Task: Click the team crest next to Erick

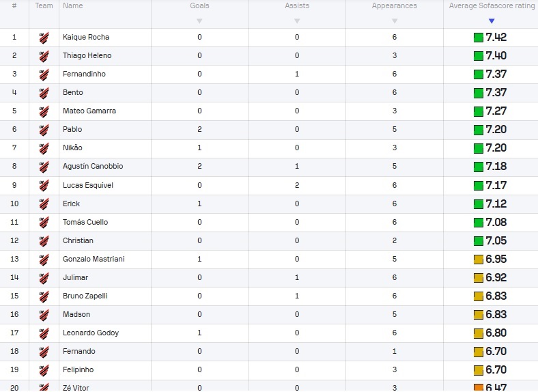Action: [x=44, y=204]
